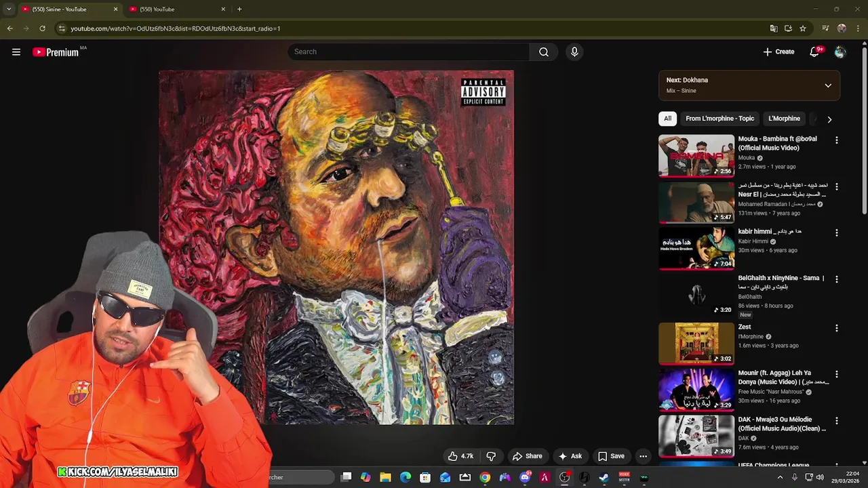Start voice search with the microphone

click(x=574, y=52)
